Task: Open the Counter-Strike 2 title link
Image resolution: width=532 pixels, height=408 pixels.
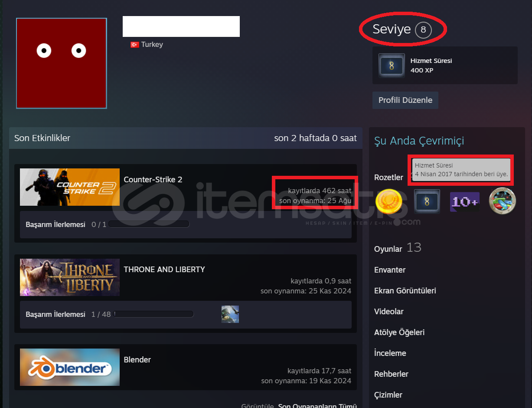Action: coord(153,180)
